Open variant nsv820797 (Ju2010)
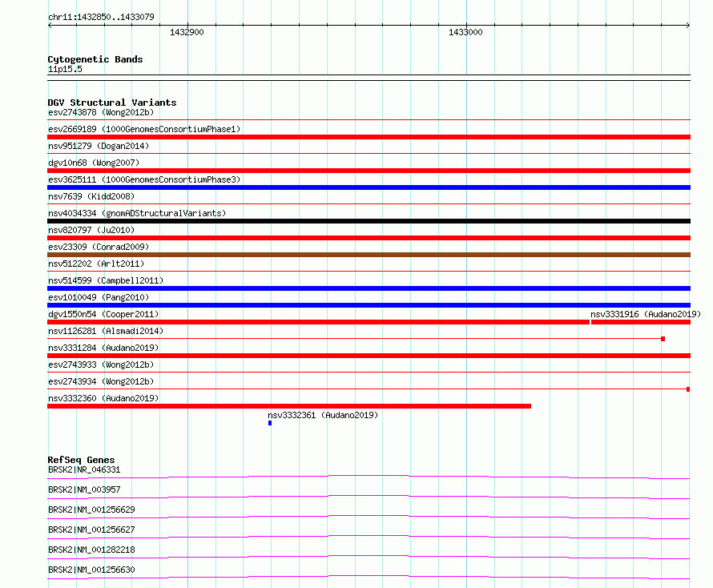 (91, 230)
